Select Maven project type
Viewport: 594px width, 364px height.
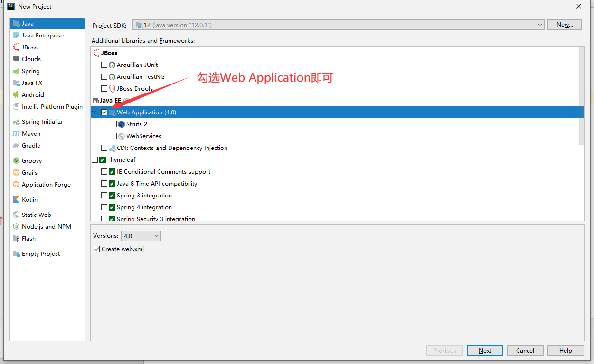point(47,134)
